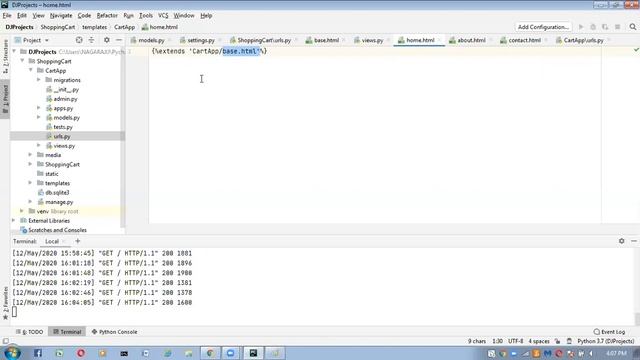Open the VCS menu
This screenshot has height=360, width=640.
click(163, 16)
